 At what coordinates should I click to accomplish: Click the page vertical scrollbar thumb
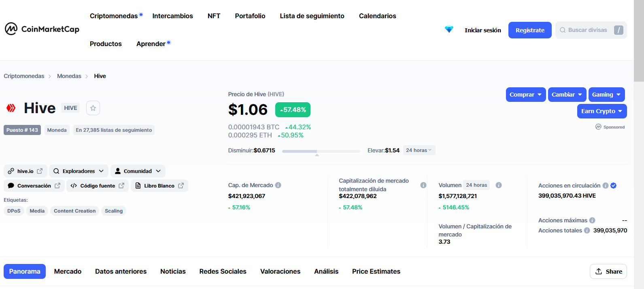pos(639,40)
